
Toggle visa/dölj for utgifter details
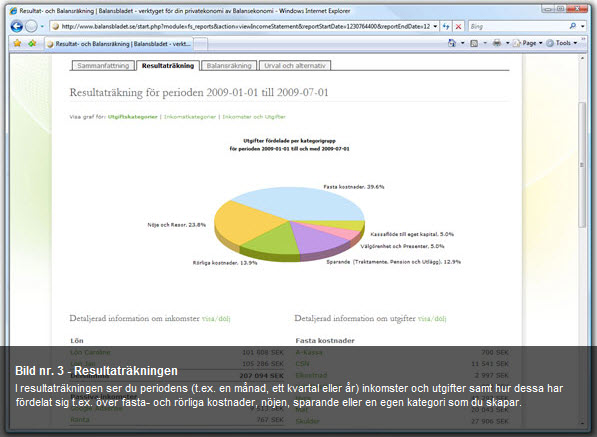tap(432, 319)
